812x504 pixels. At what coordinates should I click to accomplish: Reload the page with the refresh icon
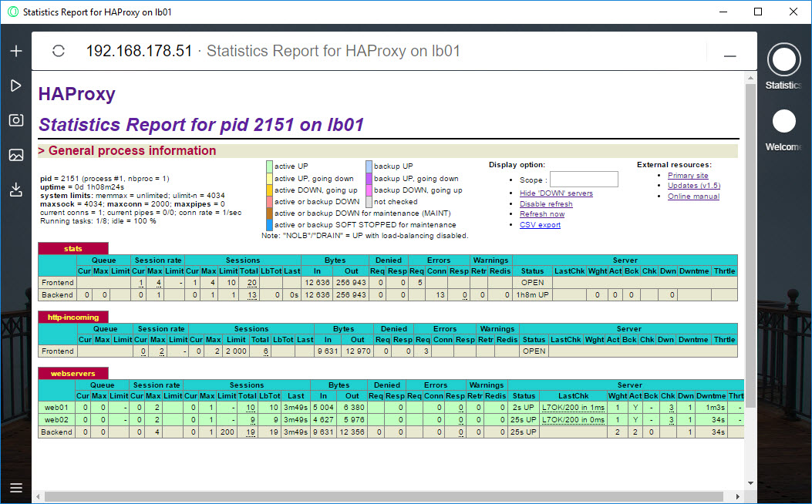(x=59, y=52)
